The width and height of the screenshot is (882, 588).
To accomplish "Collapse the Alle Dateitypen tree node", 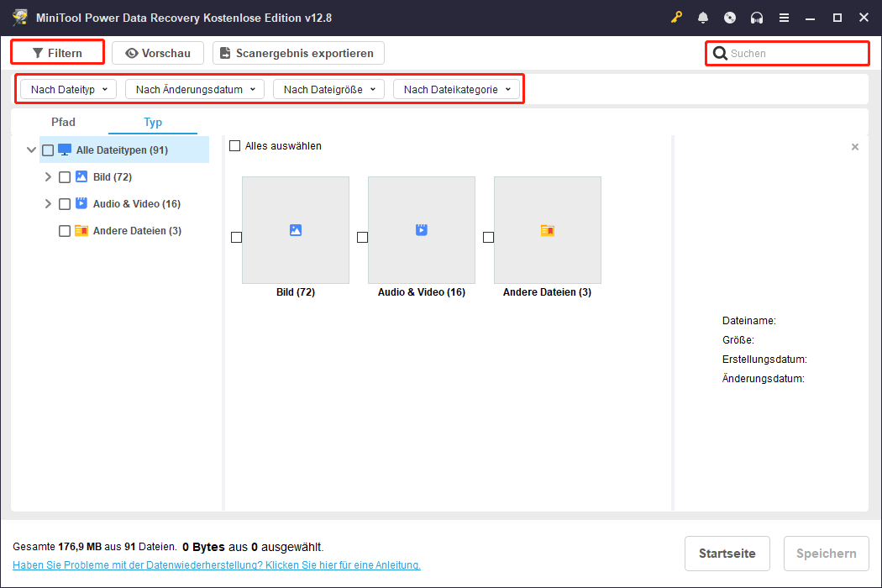I will click(29, 149).
